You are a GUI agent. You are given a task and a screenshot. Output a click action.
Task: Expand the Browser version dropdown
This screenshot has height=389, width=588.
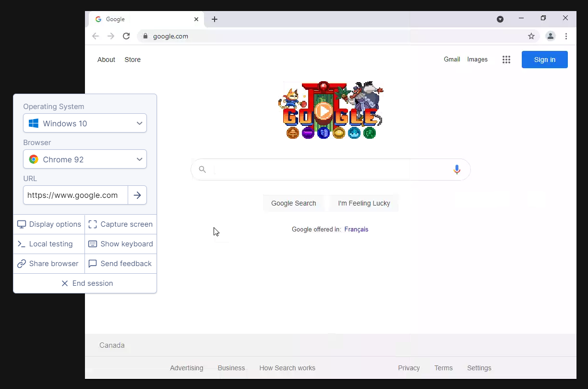click(x=85, y=159)
